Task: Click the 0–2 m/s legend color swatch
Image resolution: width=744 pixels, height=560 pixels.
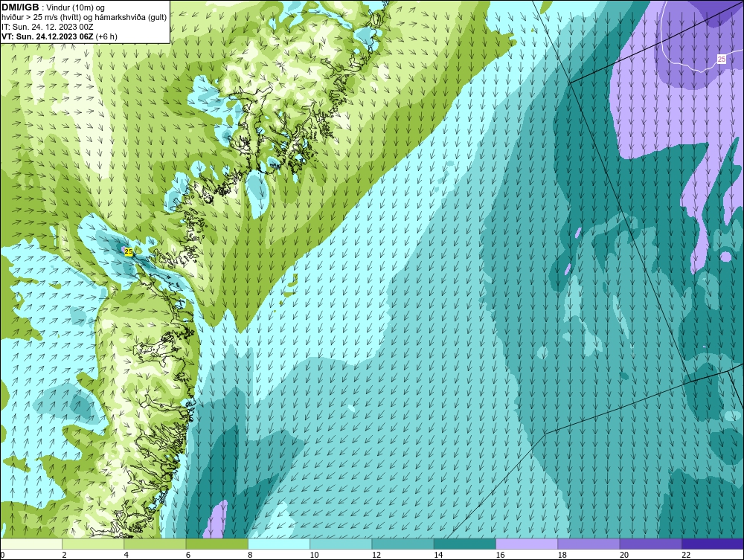Action: (x=31, y=544)
